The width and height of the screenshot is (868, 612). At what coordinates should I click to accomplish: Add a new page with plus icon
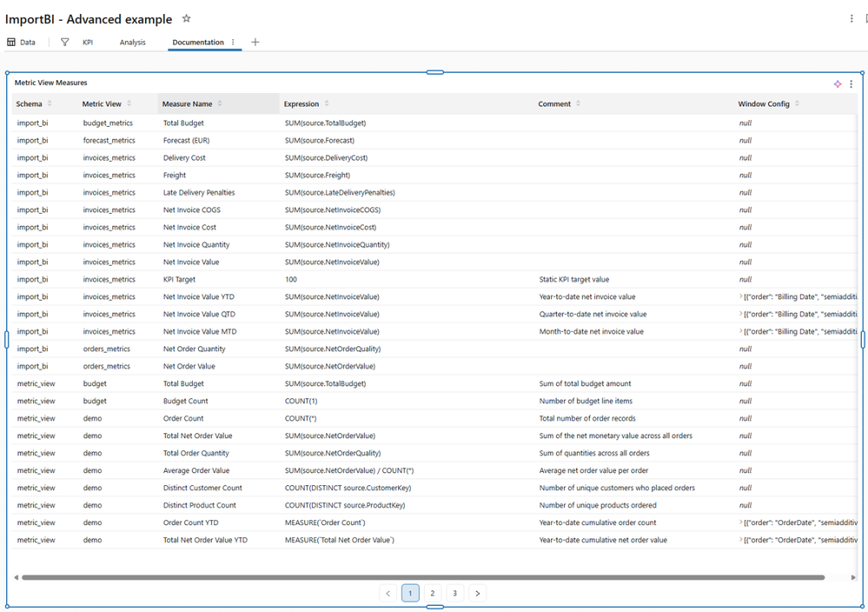coord(255,42)
